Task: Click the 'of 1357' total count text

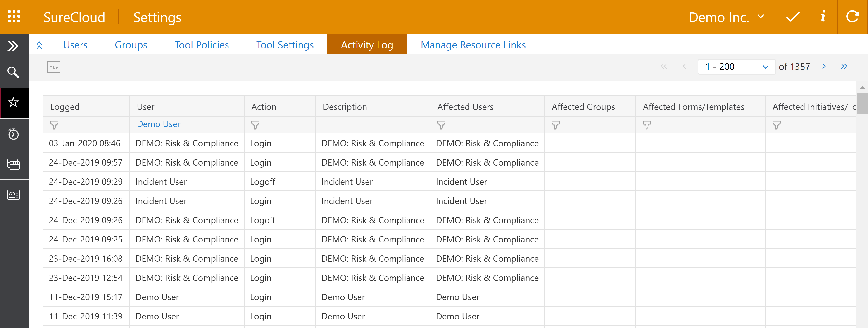Action: [x=794, y=67]
